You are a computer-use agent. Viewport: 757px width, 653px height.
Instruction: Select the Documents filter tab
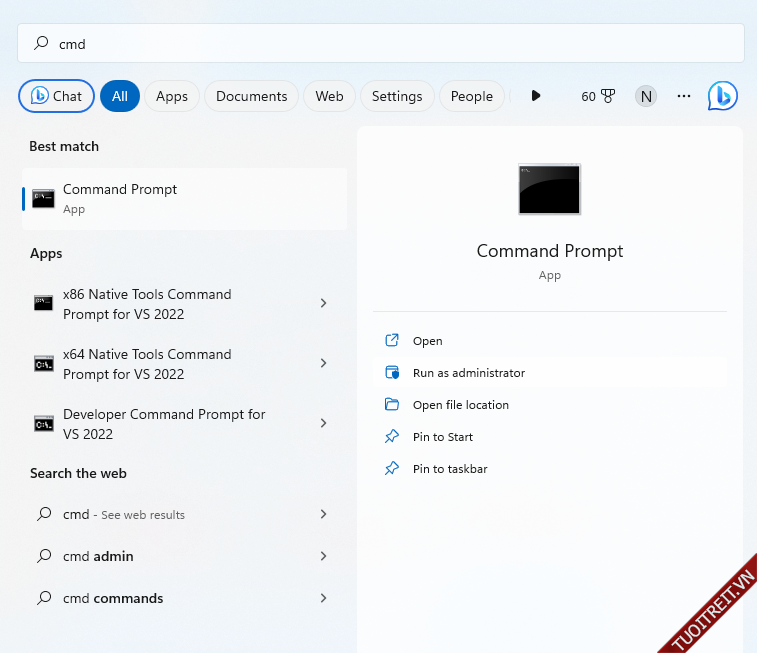coord(251,96)
